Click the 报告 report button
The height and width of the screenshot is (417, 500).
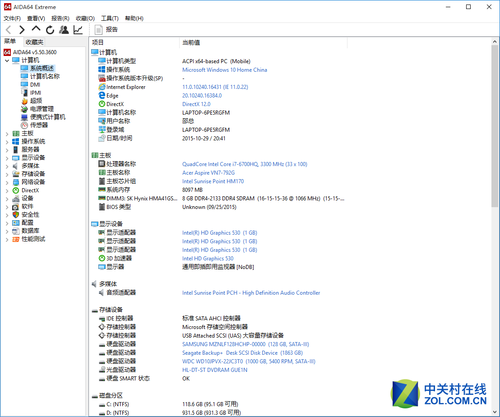coord(106,30)
